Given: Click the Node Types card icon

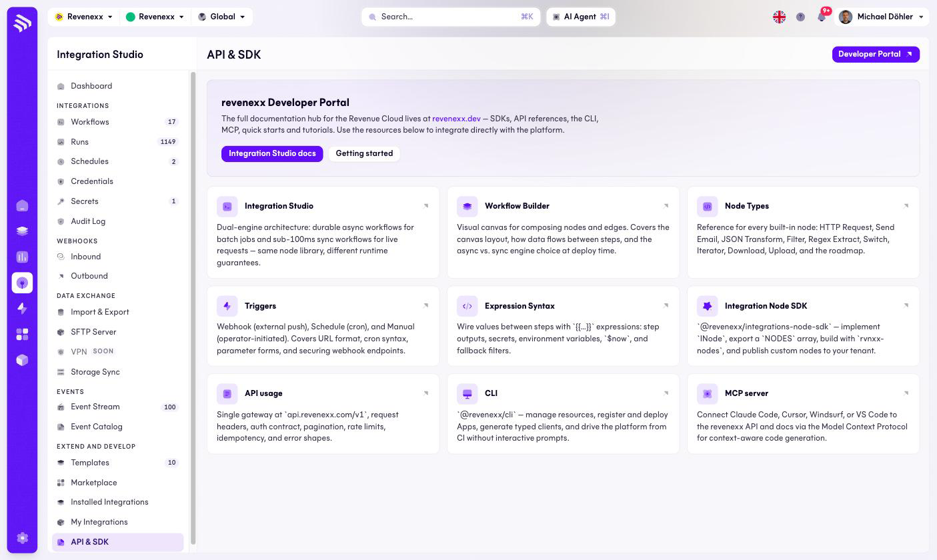Looking at the screenshot, I should [708, 206].
